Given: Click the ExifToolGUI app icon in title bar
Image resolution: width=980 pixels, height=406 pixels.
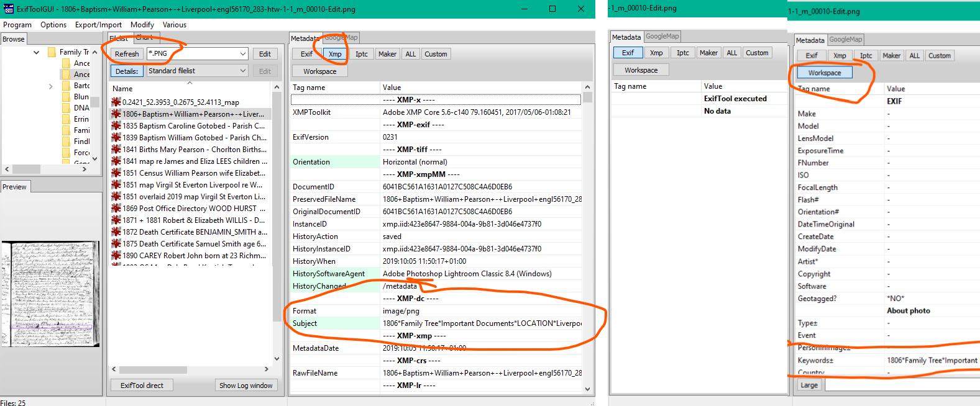Looking at the screenshot, I should (x=8, y=9).
